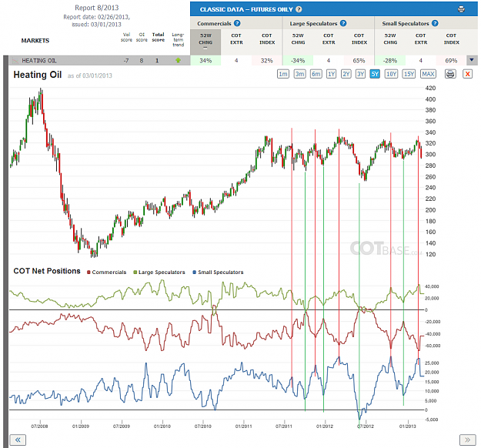Select the 10Y time range
Viewport: 481px width, 448px height.
click(391, 74)
